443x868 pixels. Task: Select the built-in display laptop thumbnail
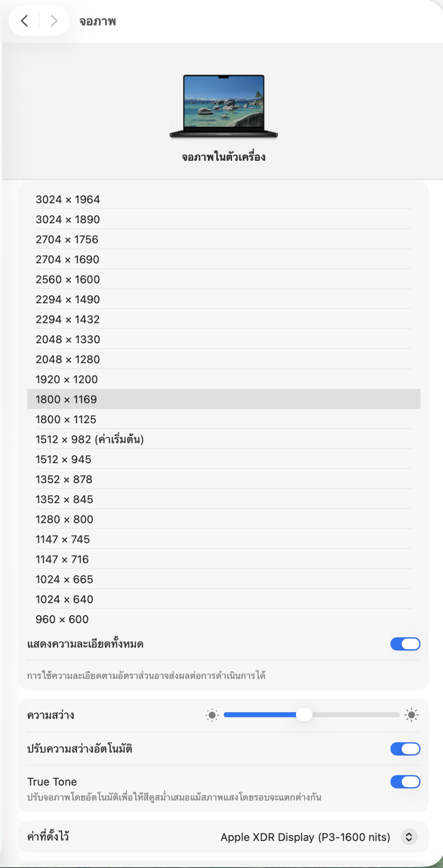click(x=224, y=106)
